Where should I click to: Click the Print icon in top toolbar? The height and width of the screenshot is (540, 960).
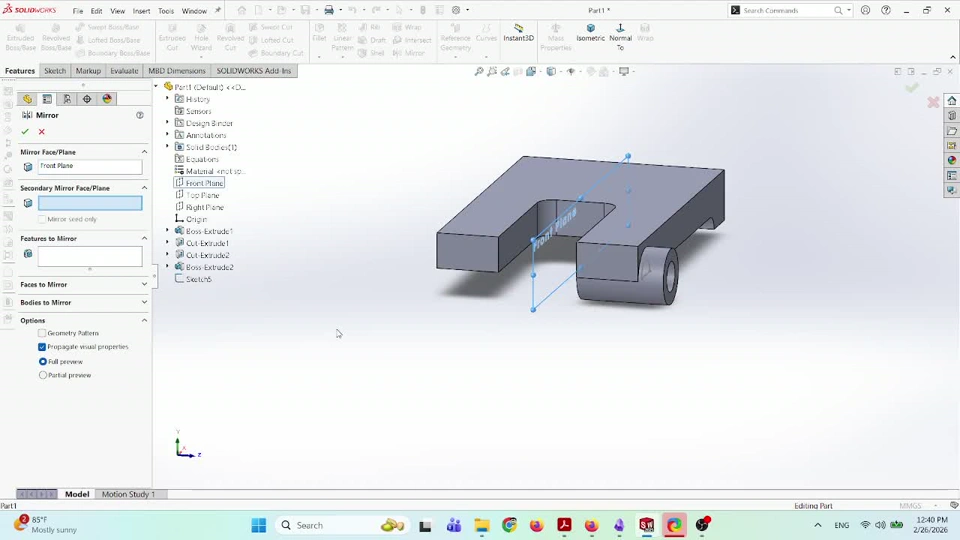coord(329,10)
